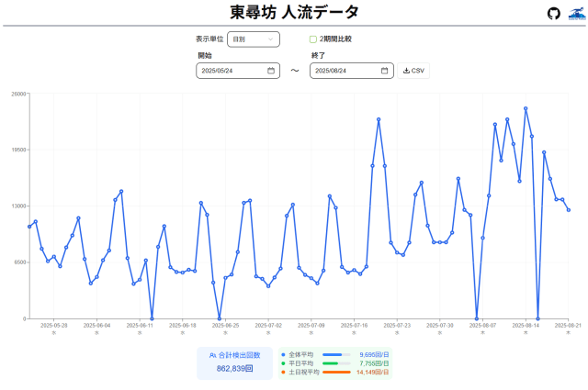Click the 2025-07-30 x-axis label

tap(440, 326)
